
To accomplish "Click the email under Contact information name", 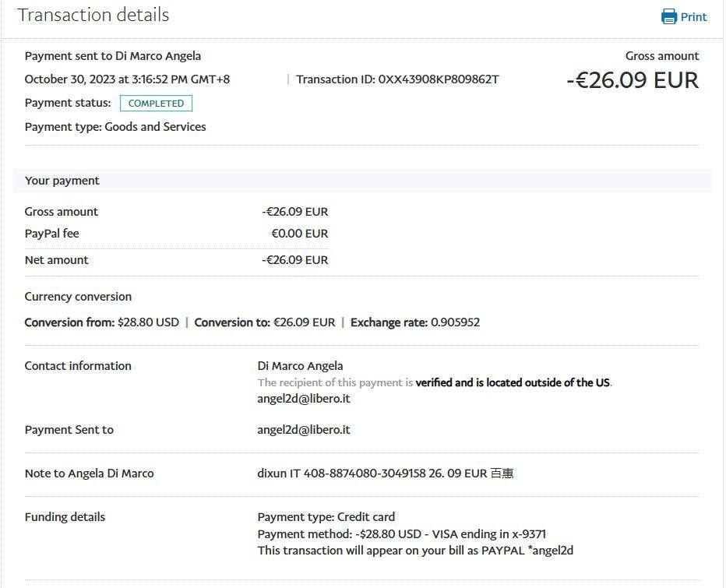I will [x=304, y=399].
